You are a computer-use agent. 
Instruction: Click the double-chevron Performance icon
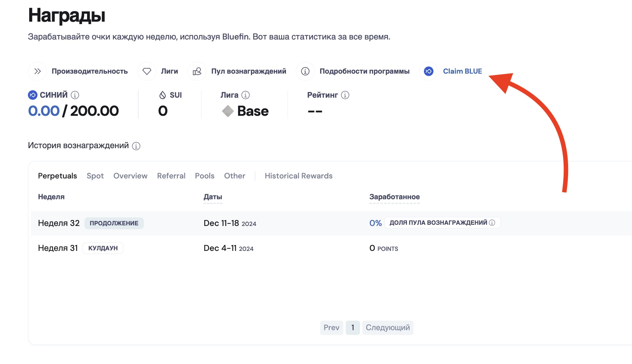click(x=37, y=71)
